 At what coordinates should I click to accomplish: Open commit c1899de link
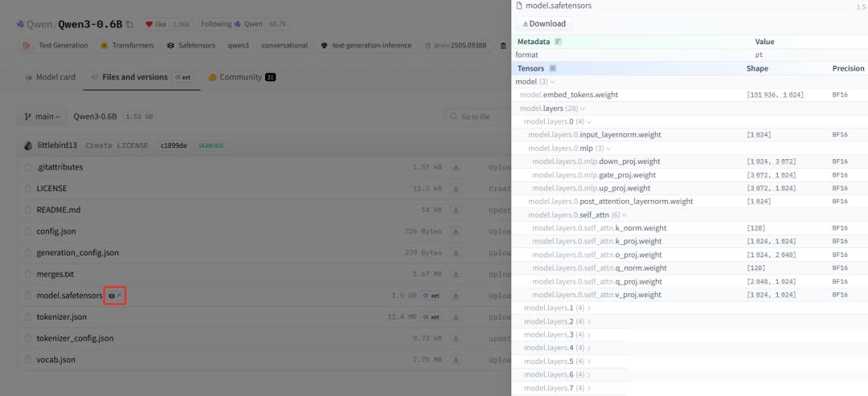pos(174,145)
